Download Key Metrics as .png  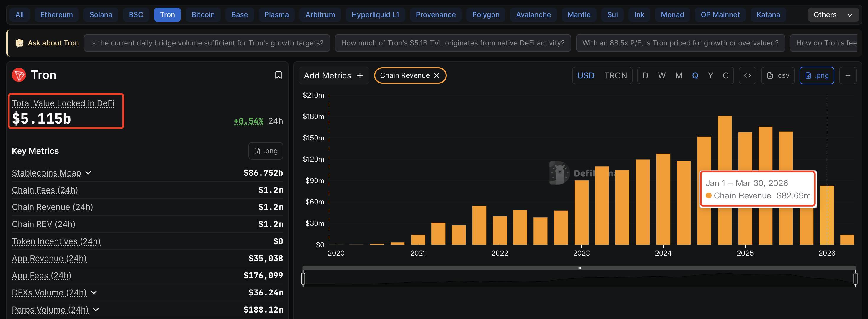tap(266, 151)
